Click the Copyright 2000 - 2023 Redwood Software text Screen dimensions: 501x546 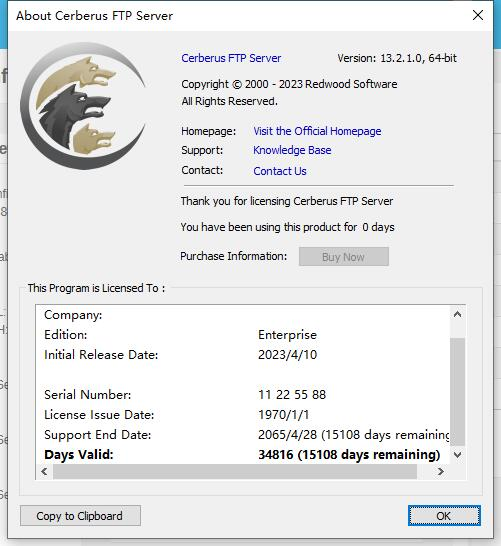tap(289, 84)
